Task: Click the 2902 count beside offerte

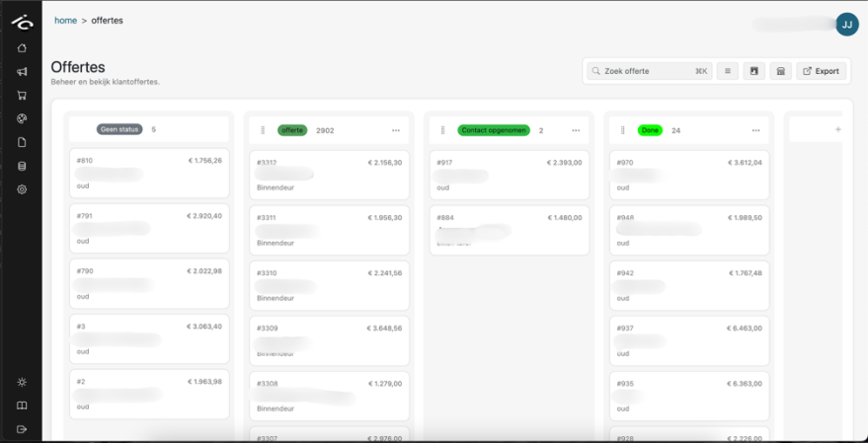Action: tap(325, 130)
